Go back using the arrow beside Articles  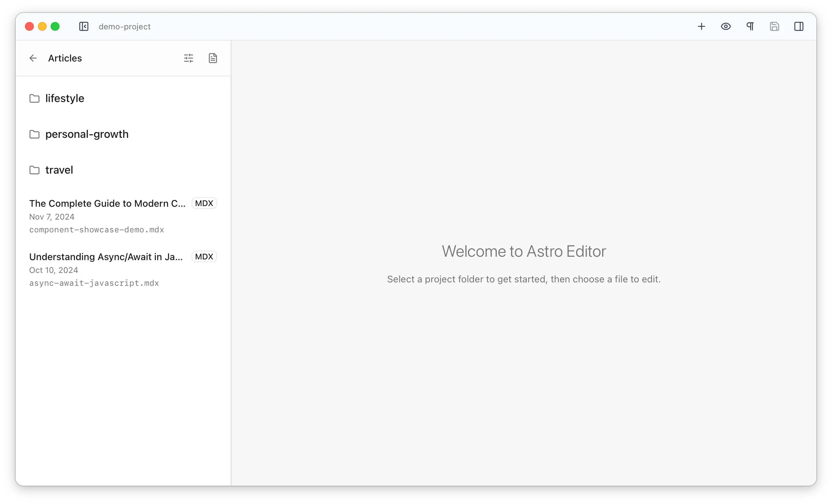coord(33,58)
